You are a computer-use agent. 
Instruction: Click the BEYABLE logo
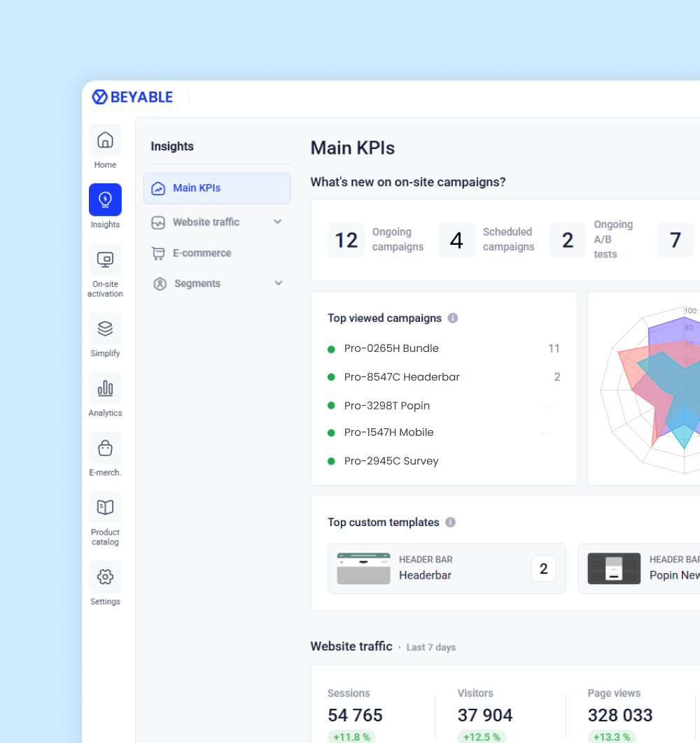point(132,97)
